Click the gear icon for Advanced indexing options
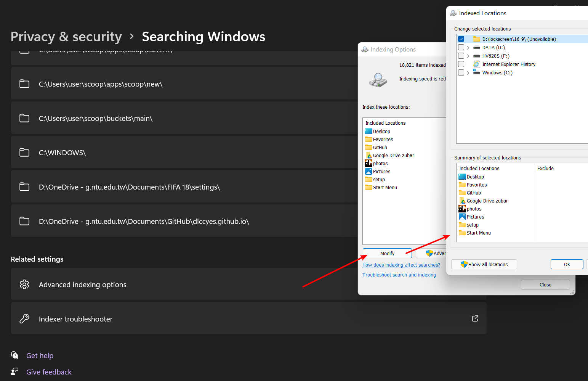The height and width of the screenshot is (381, 588). point(24,285)
